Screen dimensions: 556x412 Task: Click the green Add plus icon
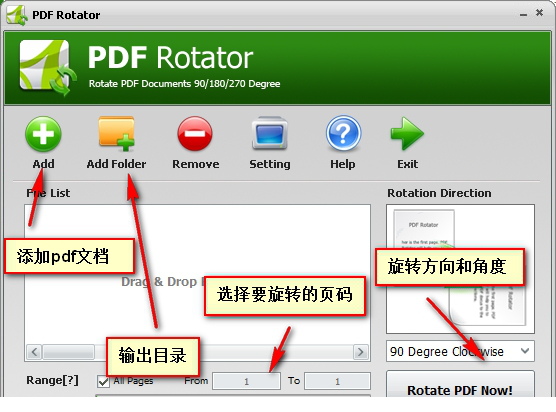[x=43, y=134]
